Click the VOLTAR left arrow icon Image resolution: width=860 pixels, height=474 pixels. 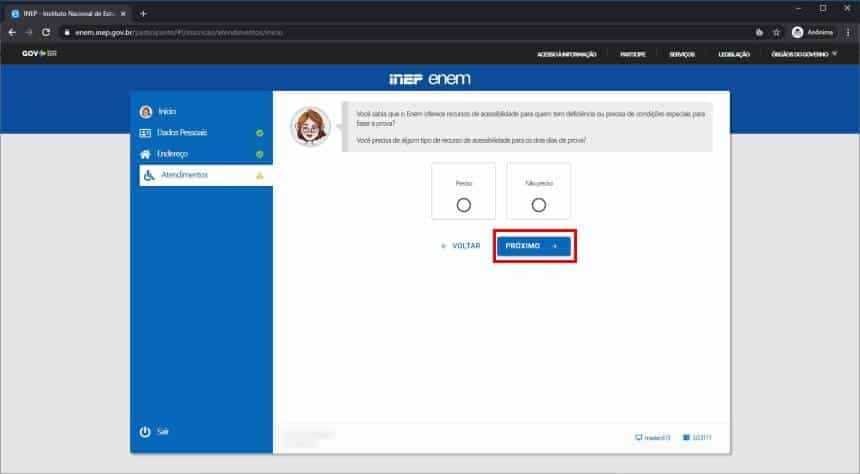point(443,246)
